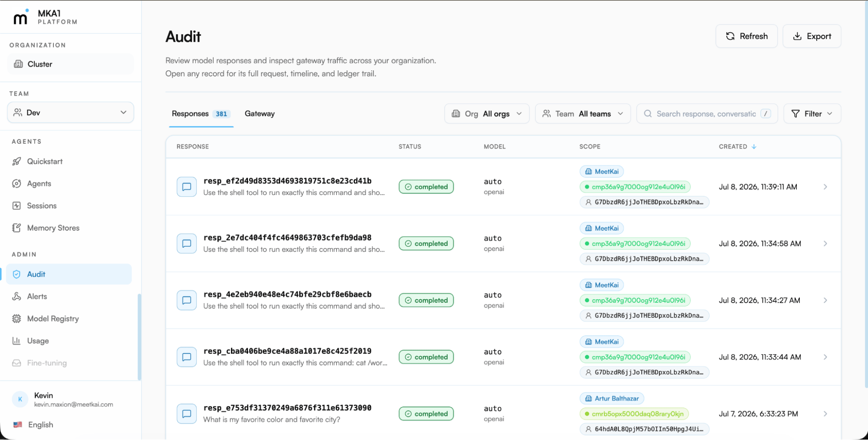The width and height of the screenshot is (868, 440).
Task: Open response resp_2e7dc404f4fc4649863703cfefb9da98
Action: (287, 238)
